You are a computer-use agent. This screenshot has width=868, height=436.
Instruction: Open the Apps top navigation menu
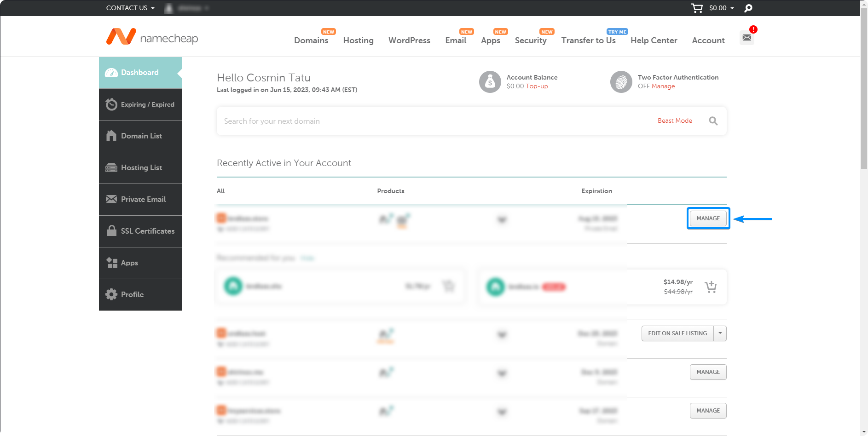[x=491, y=40]
